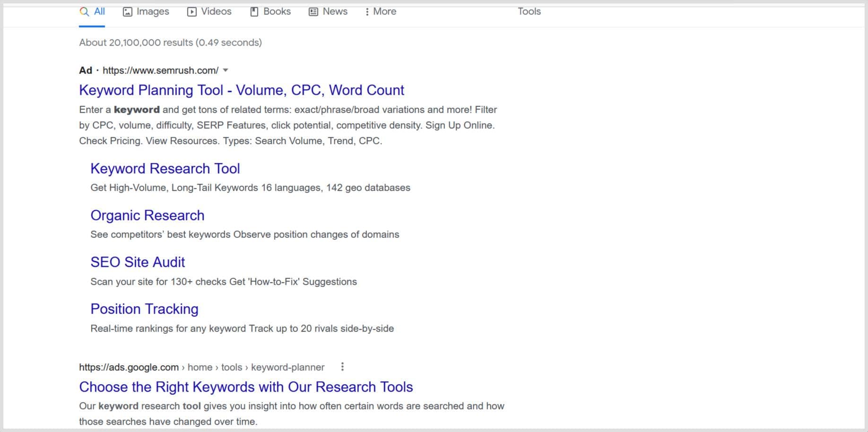This screenshot has height=432, width=868.
Task: Open the Keyword Planning Tool ad headline
Action: pos(242,90)
